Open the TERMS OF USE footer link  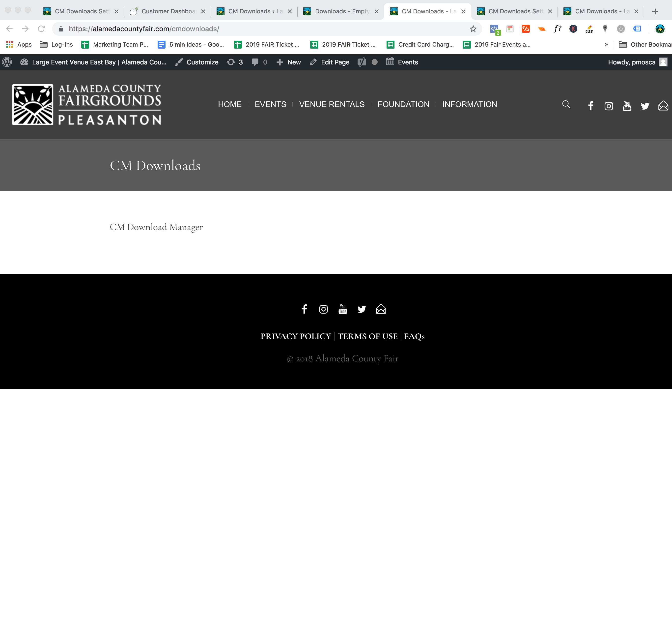(368, 336)
